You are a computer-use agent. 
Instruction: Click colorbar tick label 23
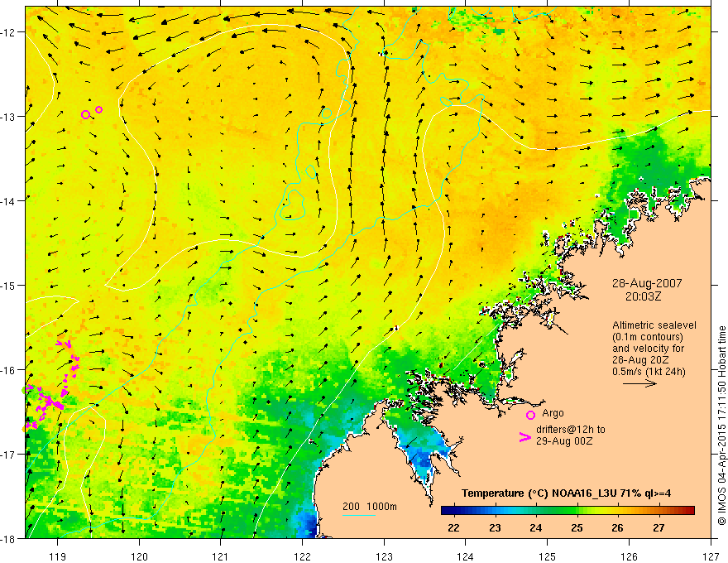click(495, 527)
